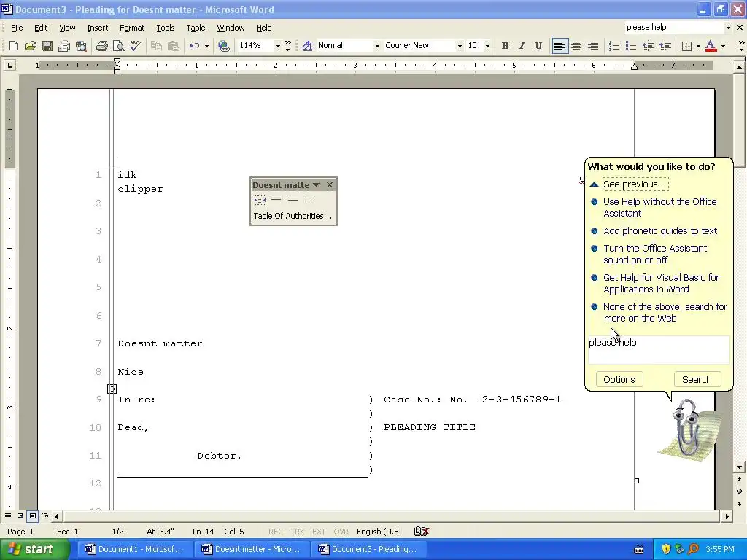Click the Type a question for help box

click(x=673, y=28)
